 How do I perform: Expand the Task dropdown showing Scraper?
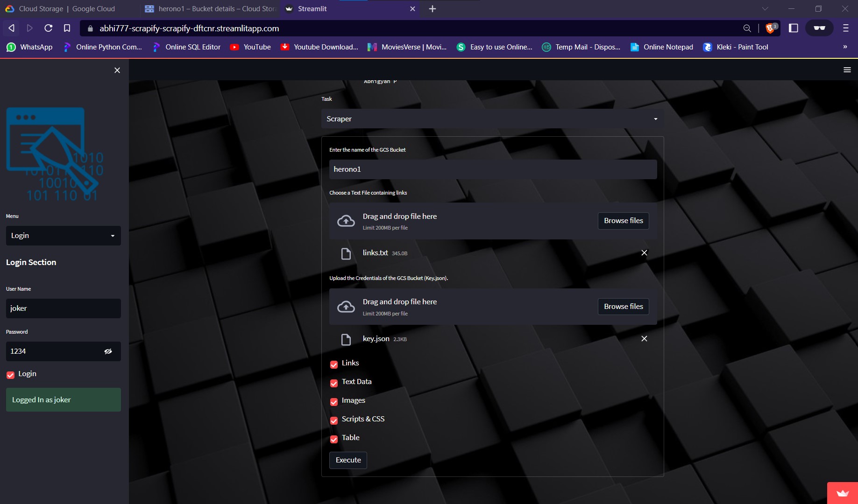[492, 119]
